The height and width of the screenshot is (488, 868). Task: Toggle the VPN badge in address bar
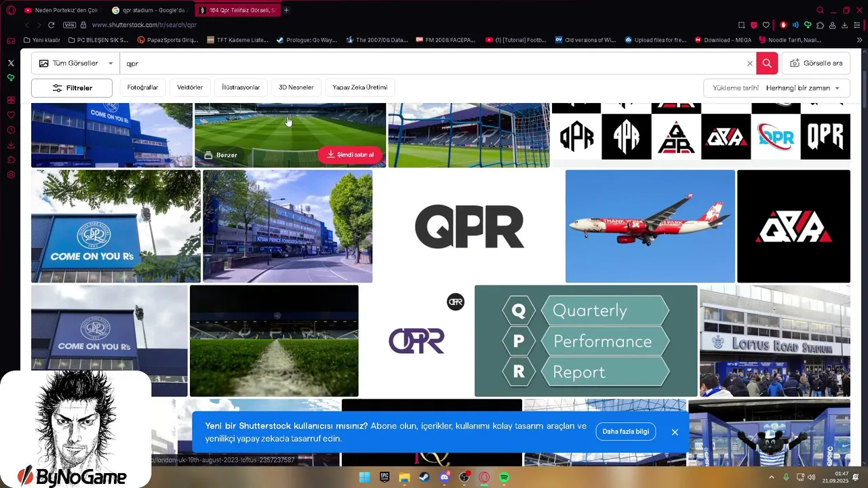(x=69, y=25)
